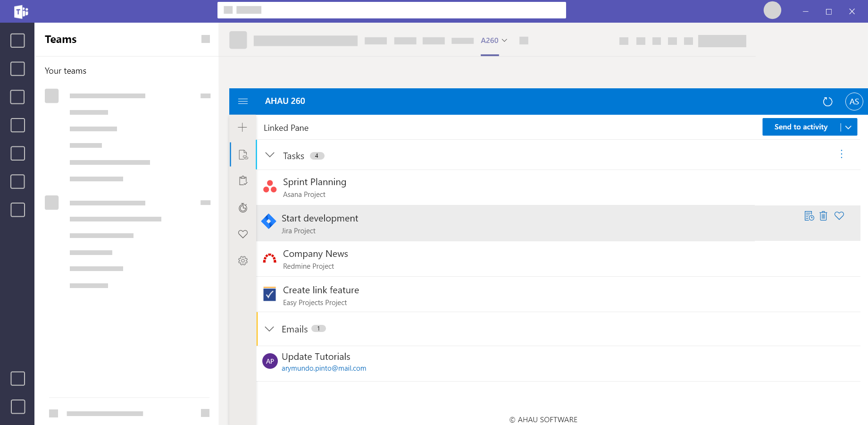
Task: Open the Send to activity dropdown arrow
Action: coord(848,127)
